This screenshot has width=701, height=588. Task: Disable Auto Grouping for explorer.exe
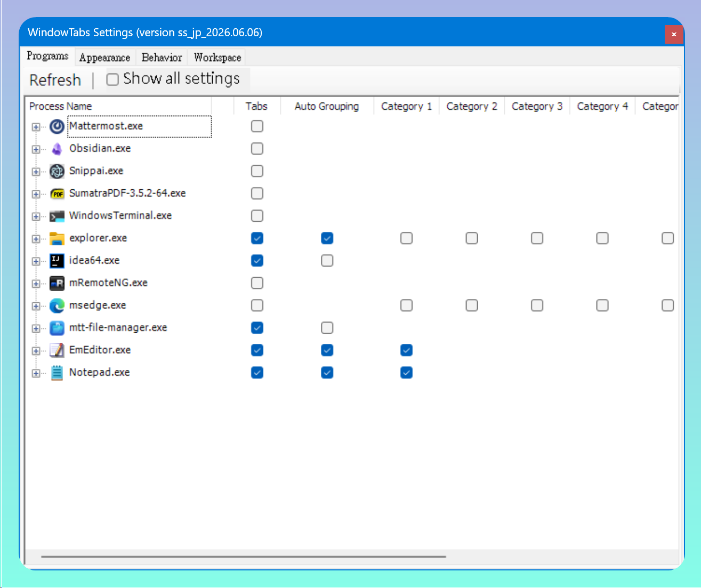pyautogui.click(x=327, y=238)
